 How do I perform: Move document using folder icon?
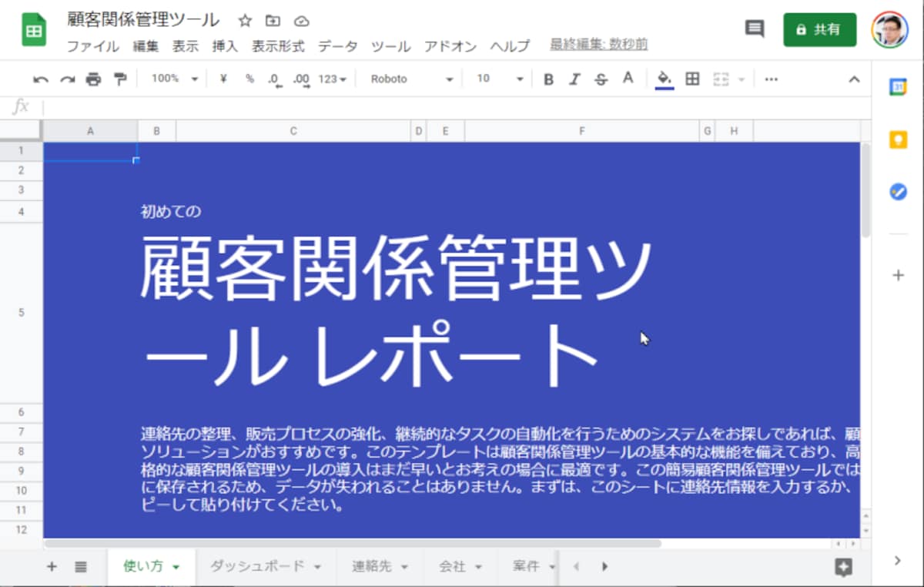tap(273, 21)
